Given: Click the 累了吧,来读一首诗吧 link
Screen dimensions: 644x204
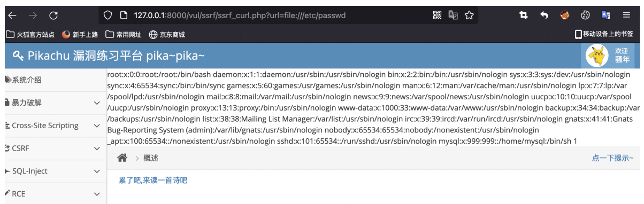Looking at the screenshot, I should pyautogui.click(x=153, y=181).
